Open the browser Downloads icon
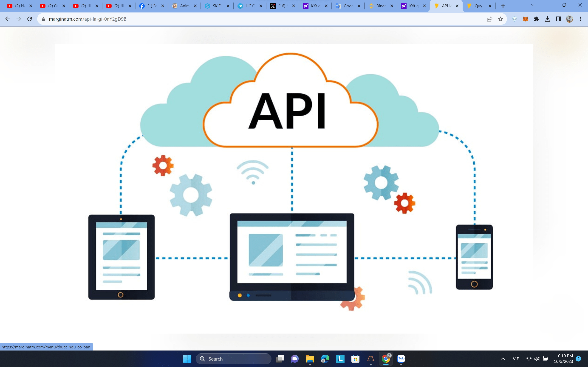This screenshot has height=367, width=588. coord(547,19)
